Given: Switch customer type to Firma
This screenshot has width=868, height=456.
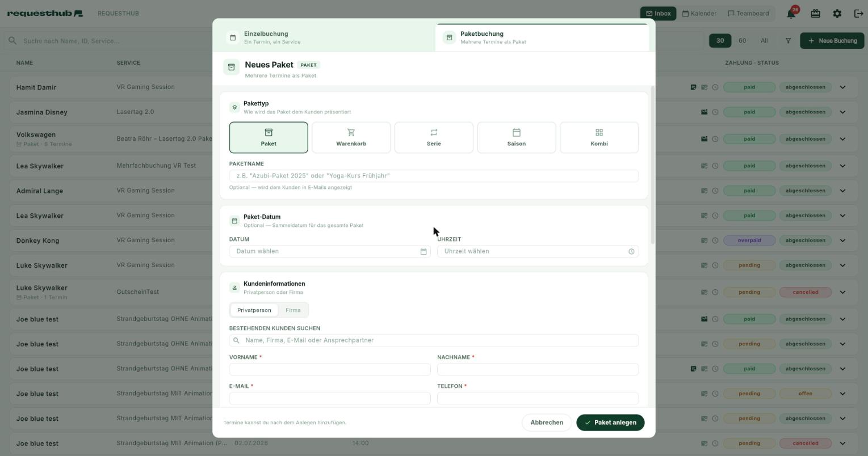Looking at the screenshot, I should tap(293, 310).
